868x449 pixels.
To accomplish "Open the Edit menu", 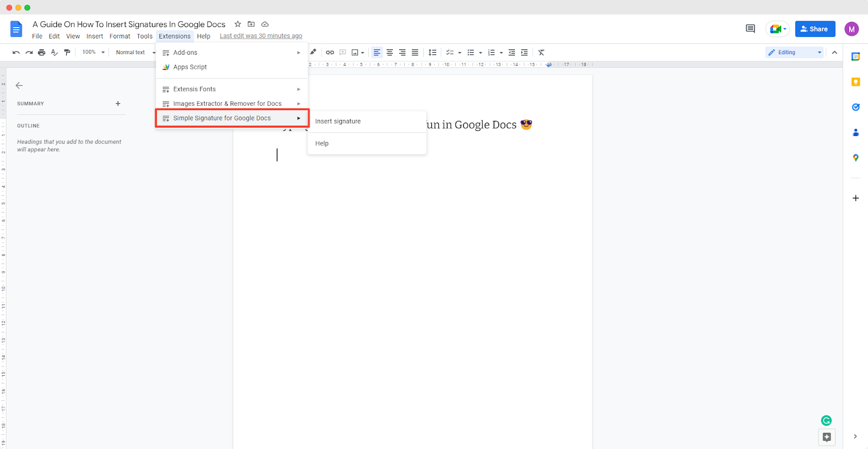I will click(x=54, y=36).
